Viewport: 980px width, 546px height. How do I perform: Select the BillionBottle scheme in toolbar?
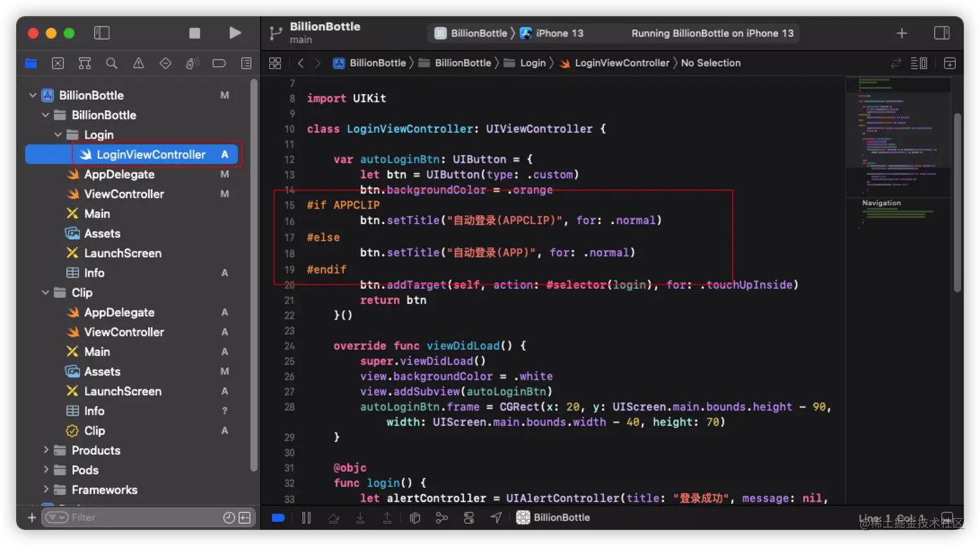pos(471,33)
